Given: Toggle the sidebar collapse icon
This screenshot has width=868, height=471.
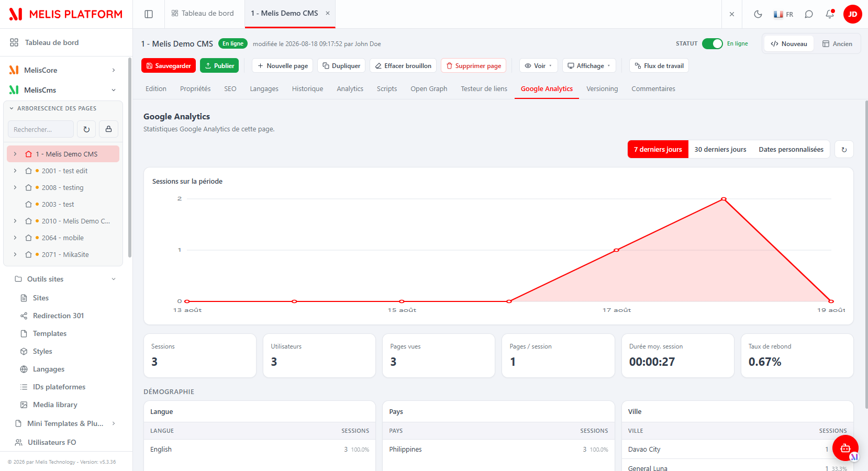Looking at the screenshot, I should coord(149,14).
